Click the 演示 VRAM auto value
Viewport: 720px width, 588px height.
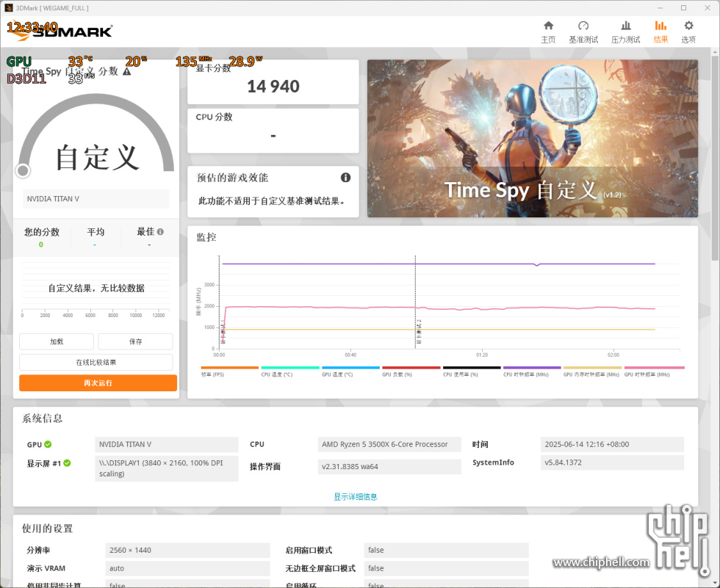click(187, 568)
